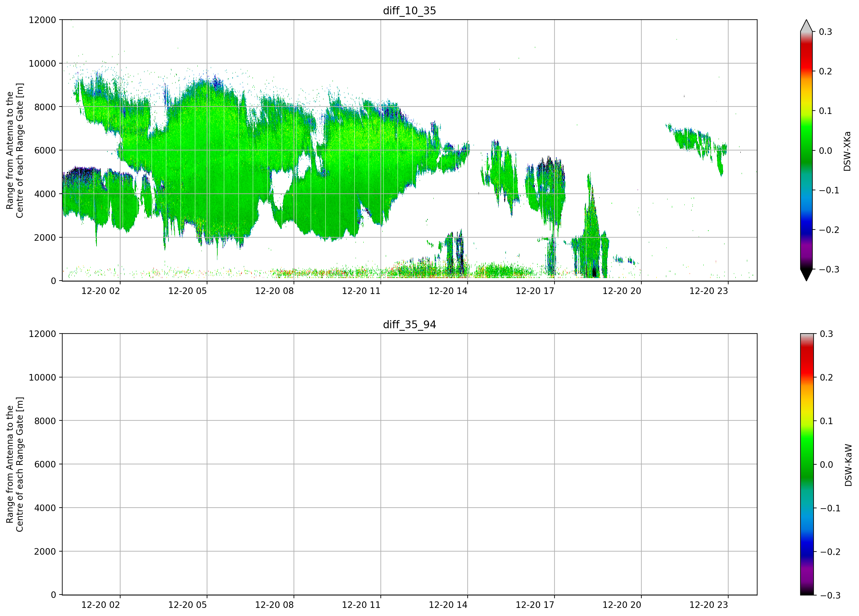Click the 12-20 02 tick label of top plot

click(100, 291)
